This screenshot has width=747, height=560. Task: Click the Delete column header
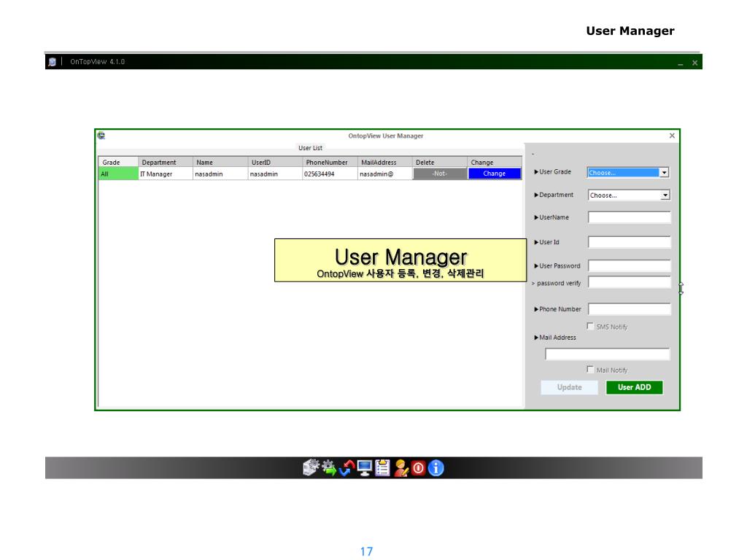(x=440, y=163)
